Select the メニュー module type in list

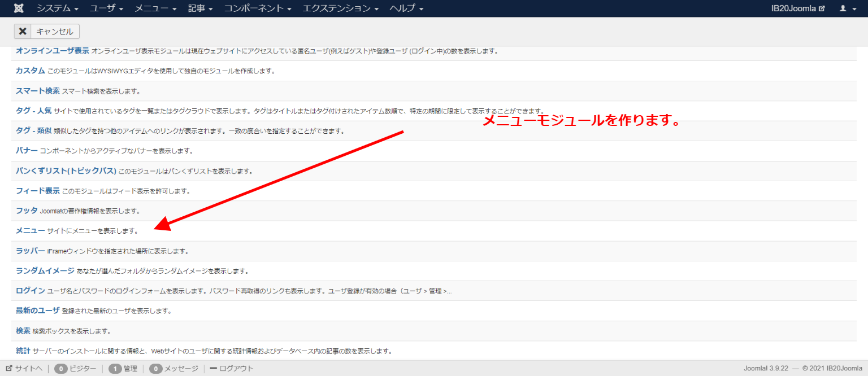(x=31, y=230)
